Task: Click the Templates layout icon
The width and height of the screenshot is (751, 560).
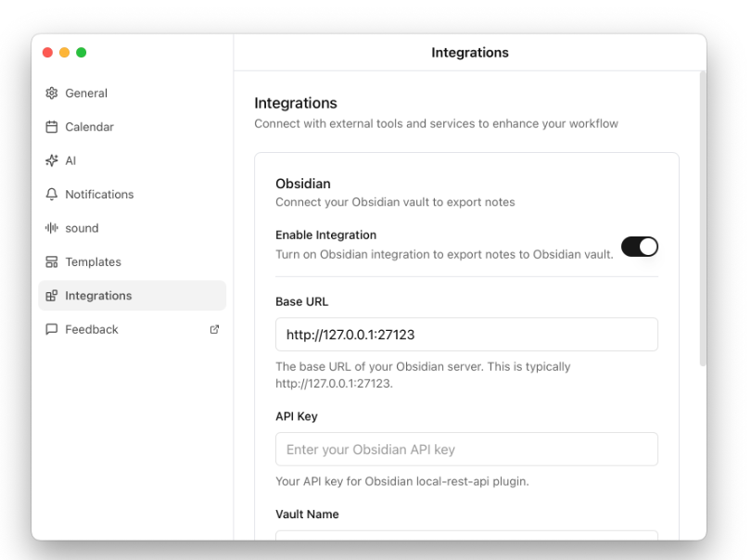Action: (x=51, y=261)
